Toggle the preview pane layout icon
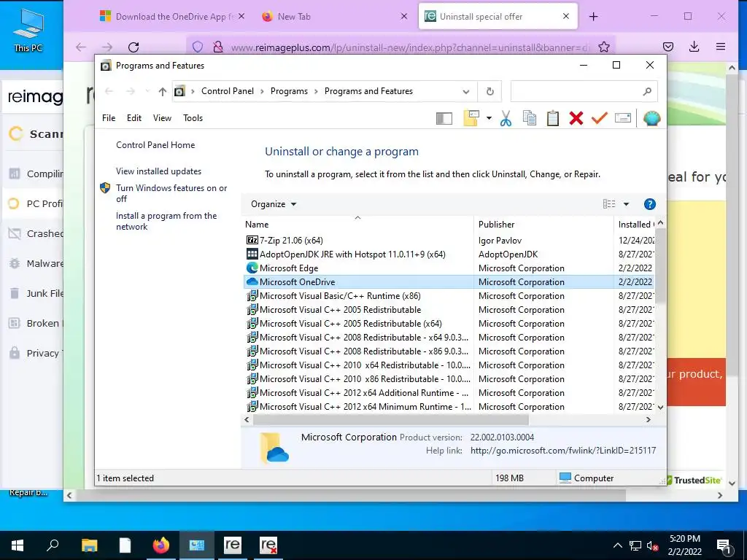Image resolution: width=747 pixels, height=560 pixels. point(444,118)
